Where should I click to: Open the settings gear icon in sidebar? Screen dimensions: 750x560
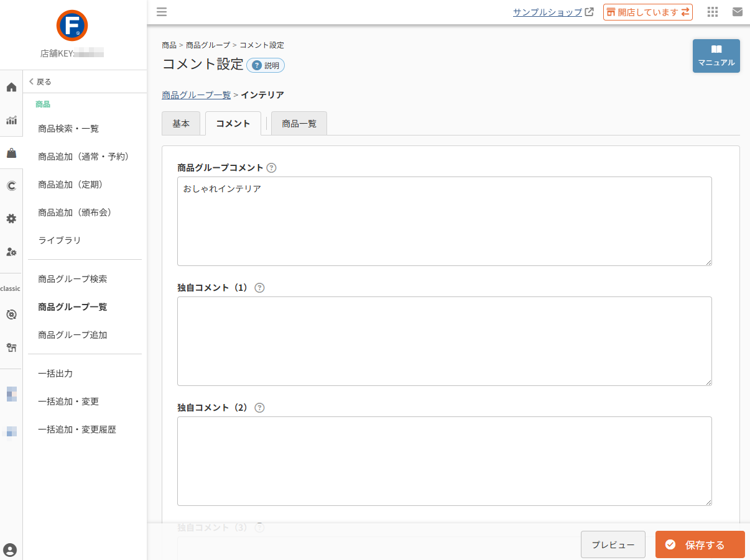11,219
